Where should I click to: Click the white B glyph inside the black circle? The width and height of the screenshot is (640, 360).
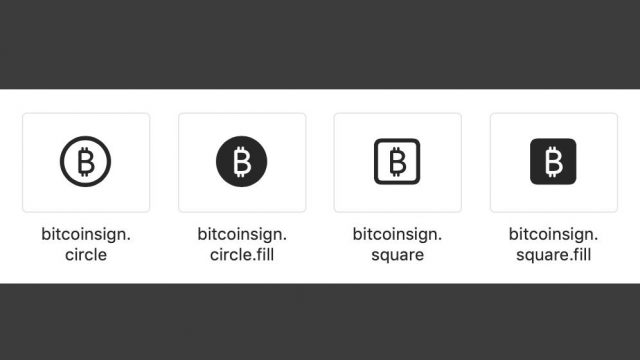[242, 162]
